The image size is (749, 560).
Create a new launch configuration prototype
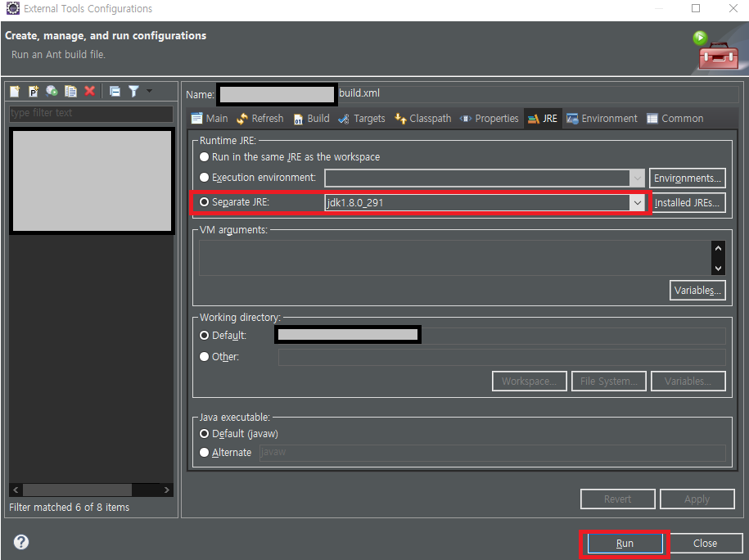pyautogui.click(x=33, y=91)
